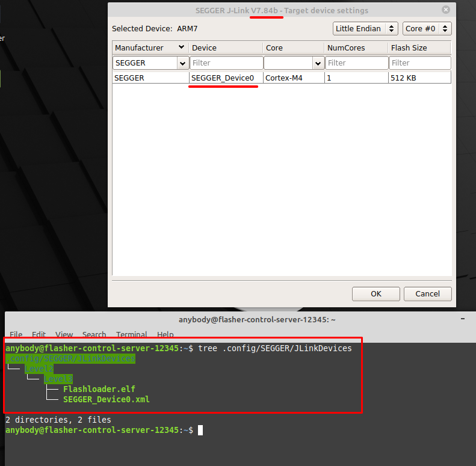Click the '2 directories, 2 files' line

pyautogui.click(x=58, y=420)
